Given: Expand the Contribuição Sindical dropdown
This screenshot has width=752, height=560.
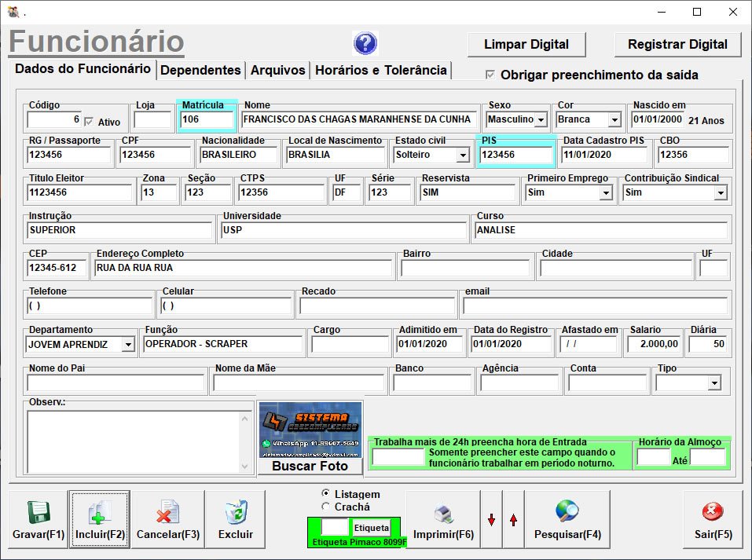Looking at the screenshot, I should click(721, 192).
